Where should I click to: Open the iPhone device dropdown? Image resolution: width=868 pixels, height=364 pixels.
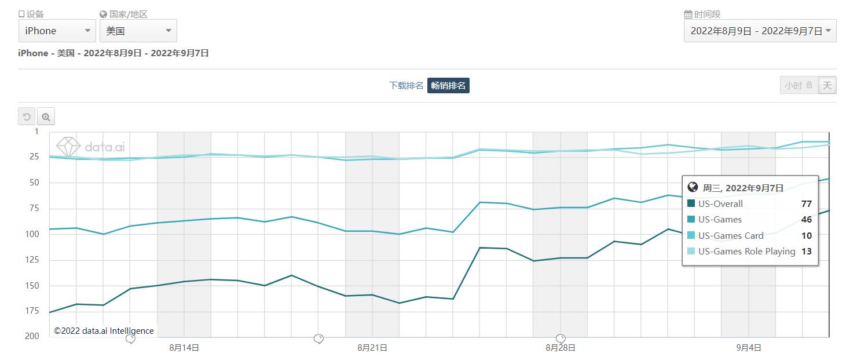(57, 31)
